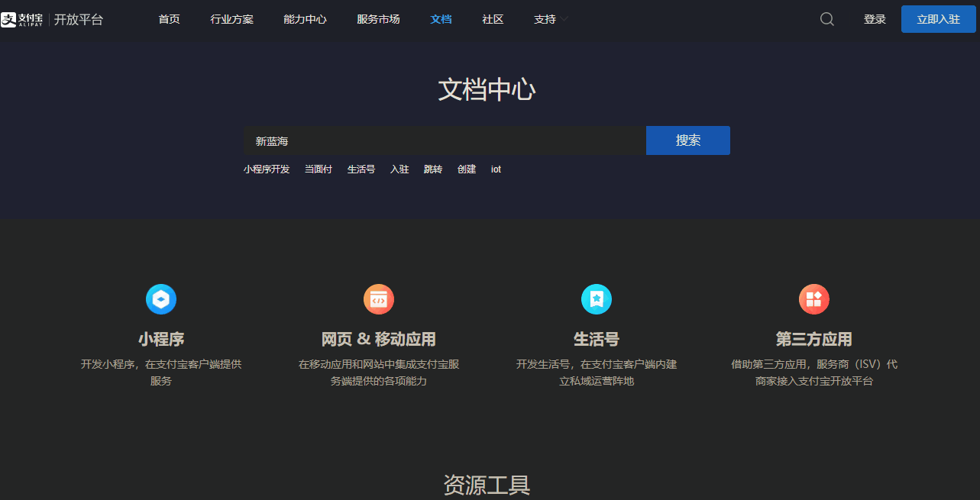Open the search magnifier icon in header

[x=827, y=19]
